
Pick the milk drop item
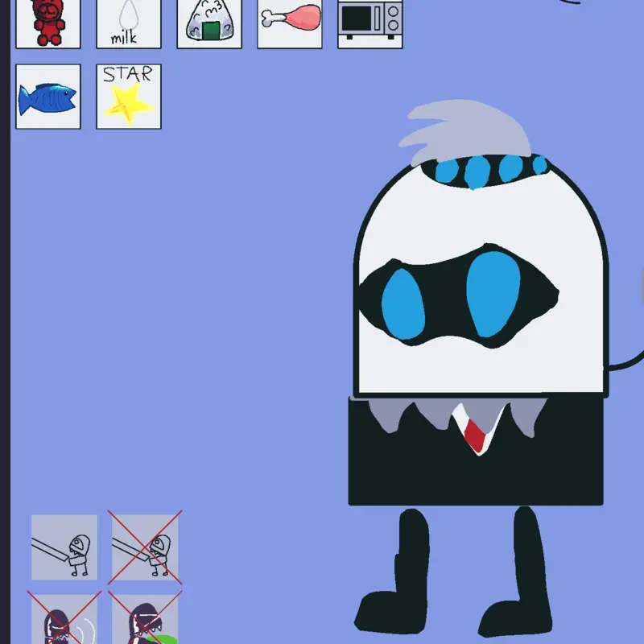(129, 23)
